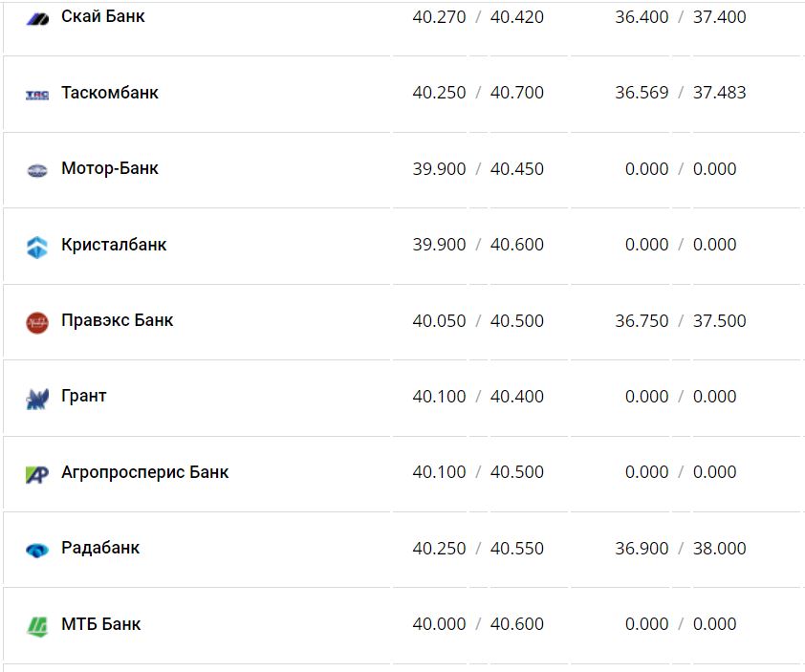Click the Кристалбанк logo icon
Image resolution: width=805 pixels, height=672 pixels.
coord(37,246)
